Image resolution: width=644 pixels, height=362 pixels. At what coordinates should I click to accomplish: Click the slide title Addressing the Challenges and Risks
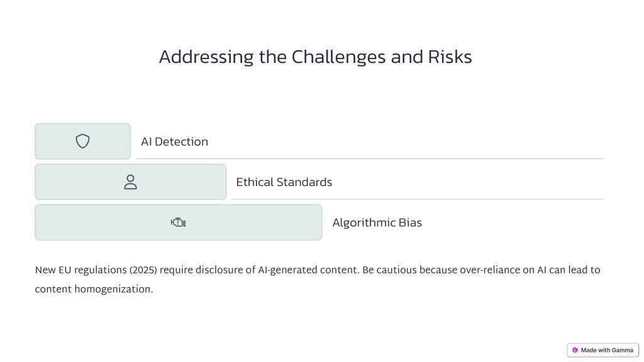click(316, 57)
